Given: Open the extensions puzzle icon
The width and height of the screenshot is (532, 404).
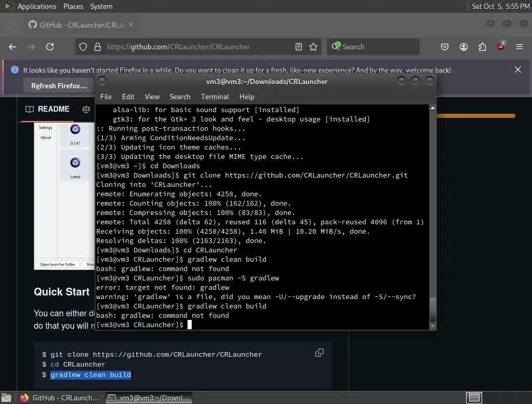Looking at the screenshot, I should 482,47.
